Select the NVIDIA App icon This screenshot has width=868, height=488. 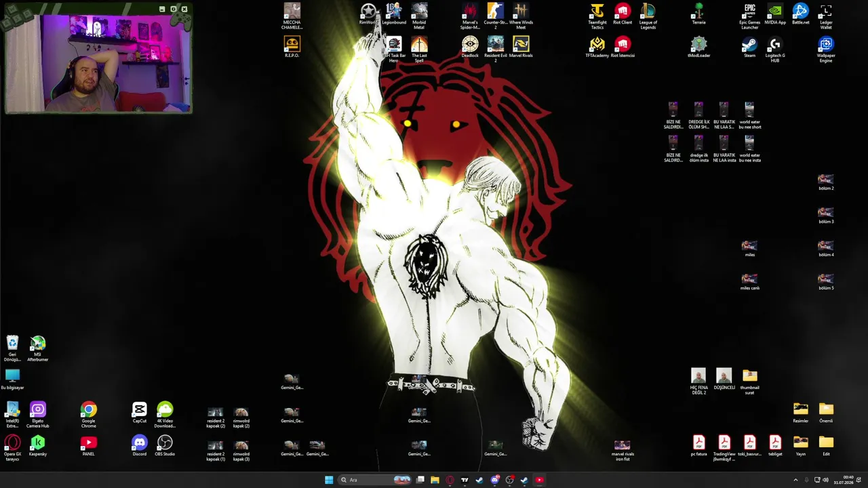click(775, 14)
